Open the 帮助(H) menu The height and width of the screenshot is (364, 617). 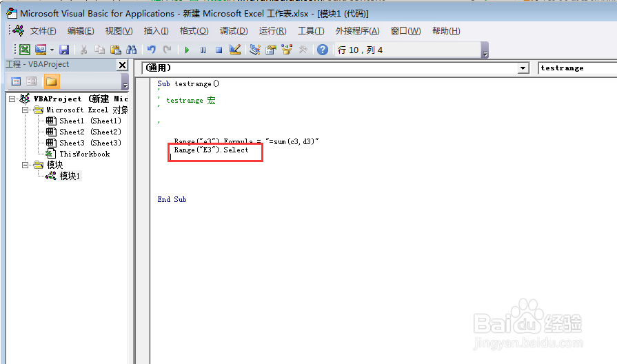pyautogui.click(x=446, y=31)
